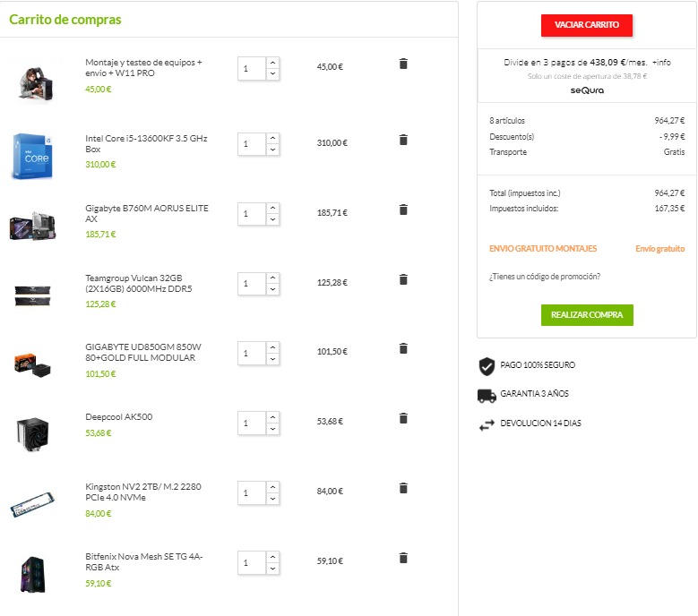Click the Gigabyte motherboard thumbnail
This screenshot has height=616, width=698.
32,226
